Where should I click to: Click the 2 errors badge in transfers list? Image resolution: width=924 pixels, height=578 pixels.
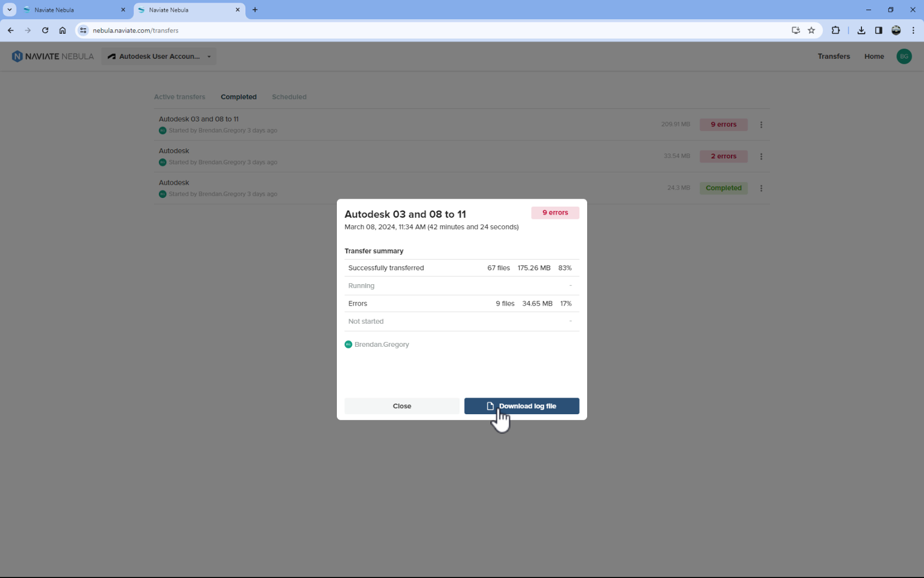coord(723,156)
